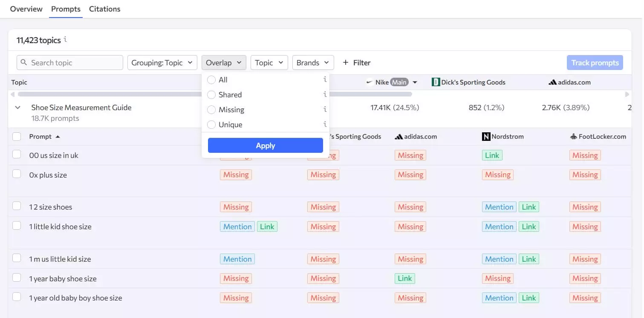Click the Prompt column header label
644x318 pixels.
coord(40,137)
